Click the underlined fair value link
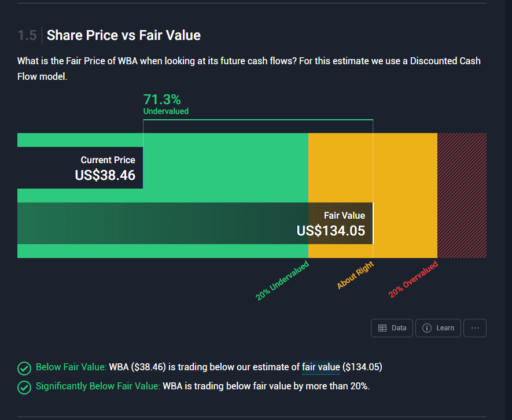The height and width of the screenshot is (420, 512). [321, 367]
